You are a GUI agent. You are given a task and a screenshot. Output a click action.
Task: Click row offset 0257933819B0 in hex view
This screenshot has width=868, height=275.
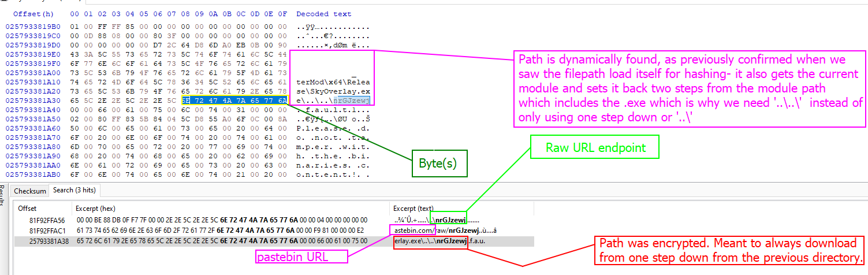click(32, 27)
